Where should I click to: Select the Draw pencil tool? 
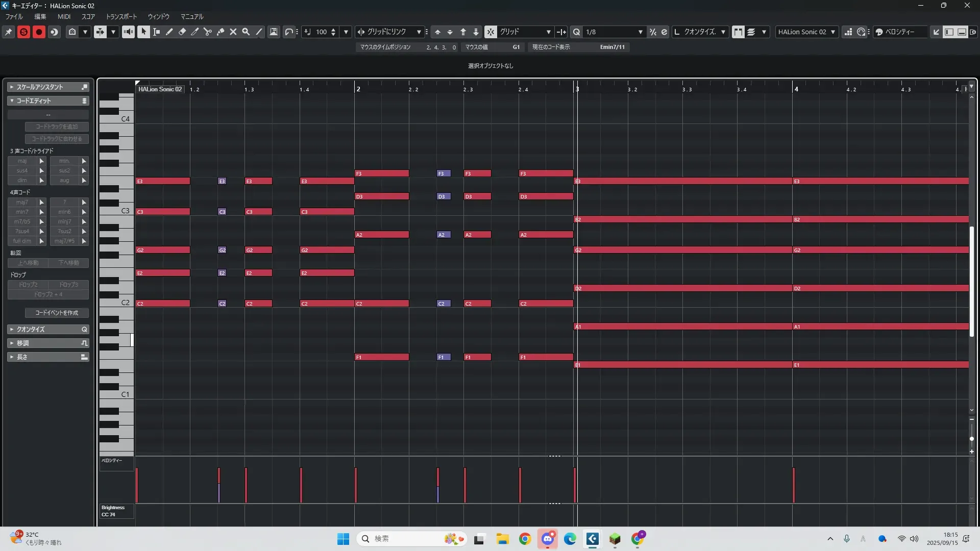point(169,32)
